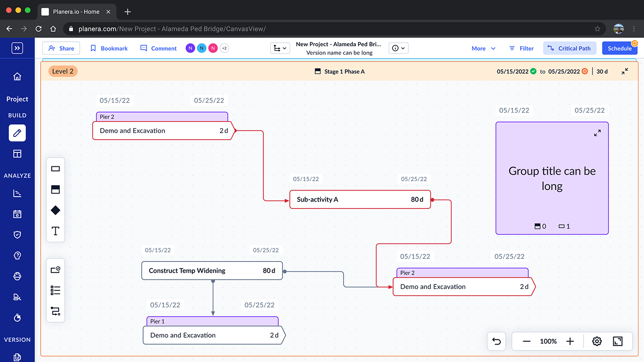Expand the left sidebar with double-chevron icon

pyautogui.click(x=17, y=48)
